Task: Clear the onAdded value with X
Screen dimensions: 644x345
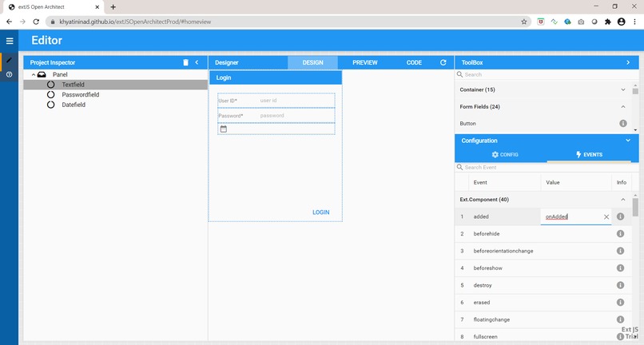Action: 606,217
